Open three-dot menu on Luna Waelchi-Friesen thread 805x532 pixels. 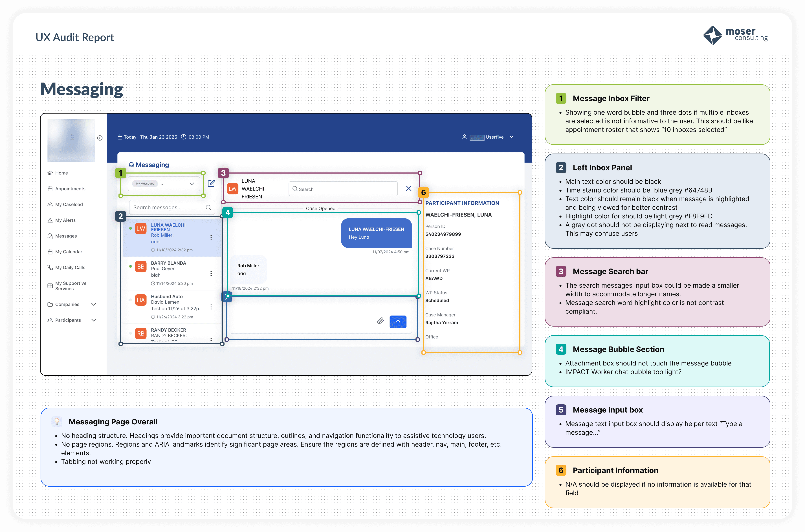pos(211,238)
